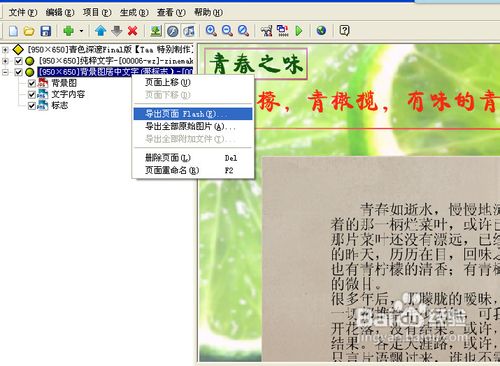Select the 背景图 tree item
The height and width of the screenshot is (366, 500).
pos(64,83)
